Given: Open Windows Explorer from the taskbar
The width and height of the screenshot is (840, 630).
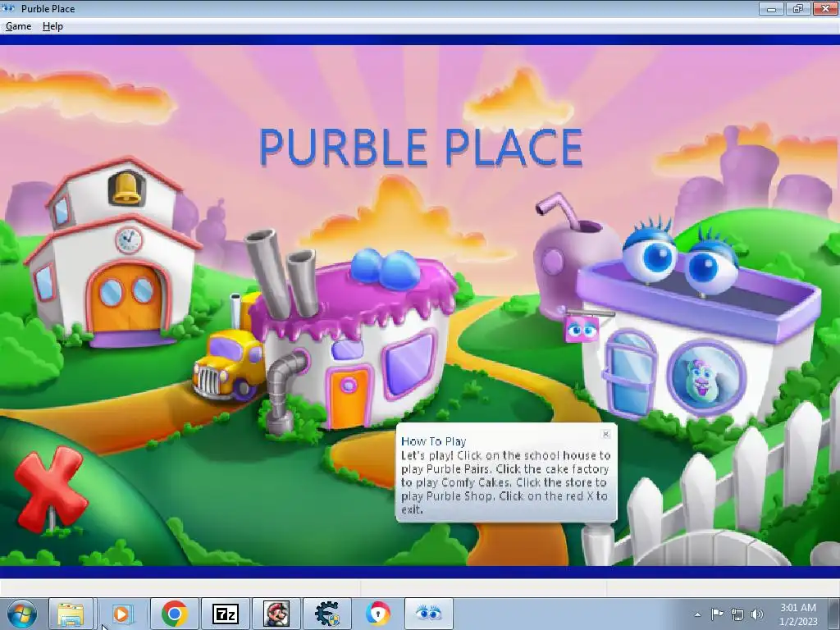Looking at the screenshot, I should (71, 614).
